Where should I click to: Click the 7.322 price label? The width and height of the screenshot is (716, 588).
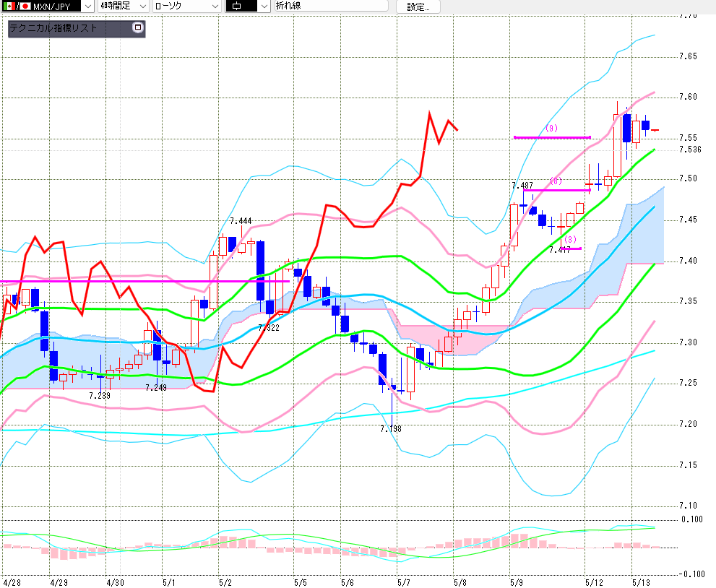pos(269,328)
